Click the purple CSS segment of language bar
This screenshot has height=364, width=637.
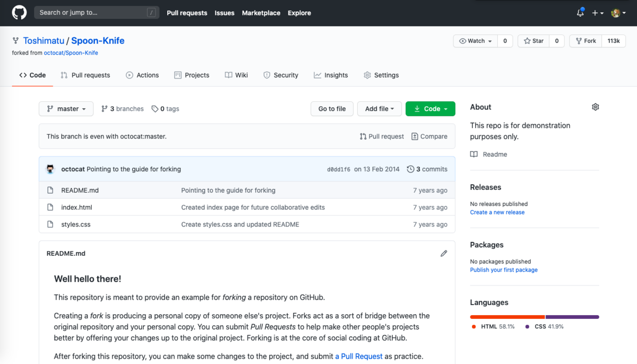[x=573, y=317]
